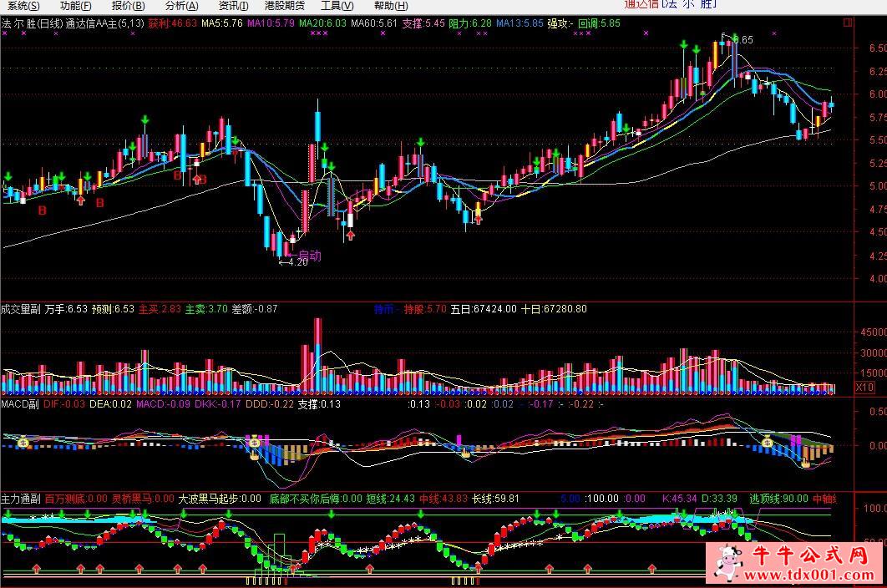The image size is (887, 588).
Task: Open the 功能(F) menu
Action: click(76, 6)
